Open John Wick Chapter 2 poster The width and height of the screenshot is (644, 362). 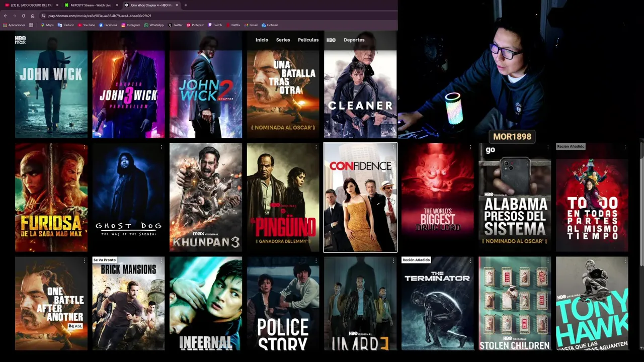coord(205,84)
